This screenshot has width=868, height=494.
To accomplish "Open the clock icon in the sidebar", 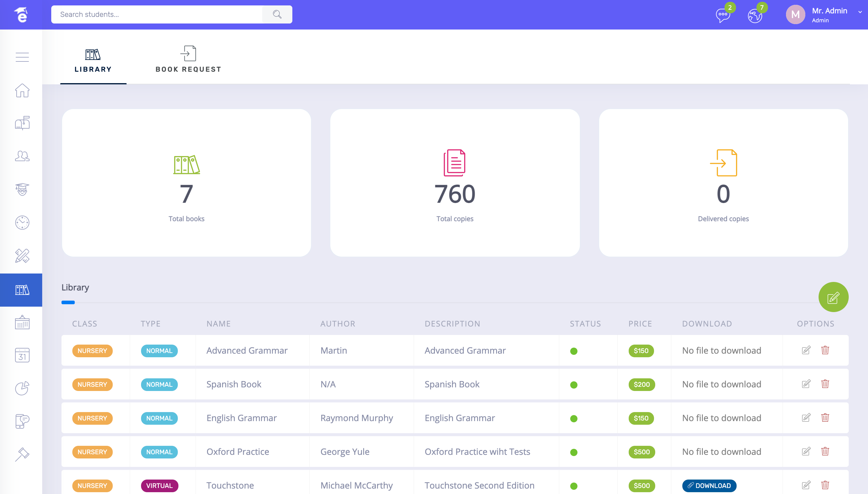I will coord(22,223).
